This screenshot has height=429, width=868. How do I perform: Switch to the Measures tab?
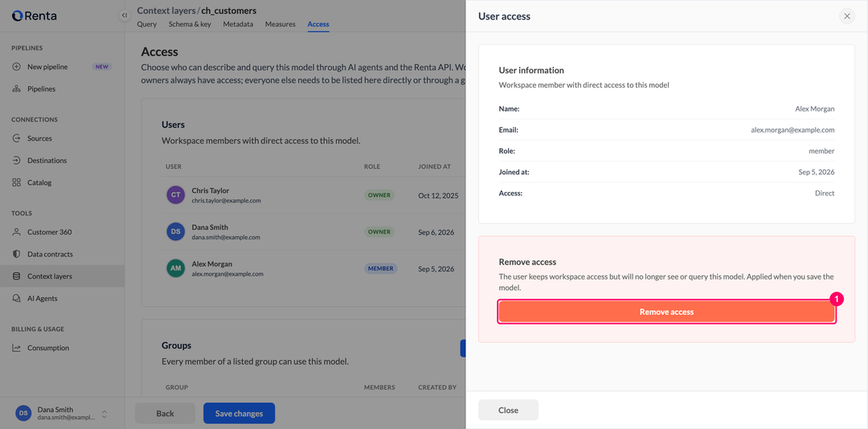click(280, 24)
